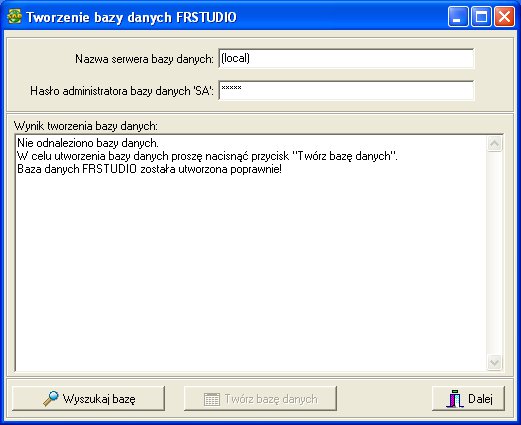Focus the Nazwa serwera bazy danych field
This screenshot has height=425, width=521.
pos(346,59)
